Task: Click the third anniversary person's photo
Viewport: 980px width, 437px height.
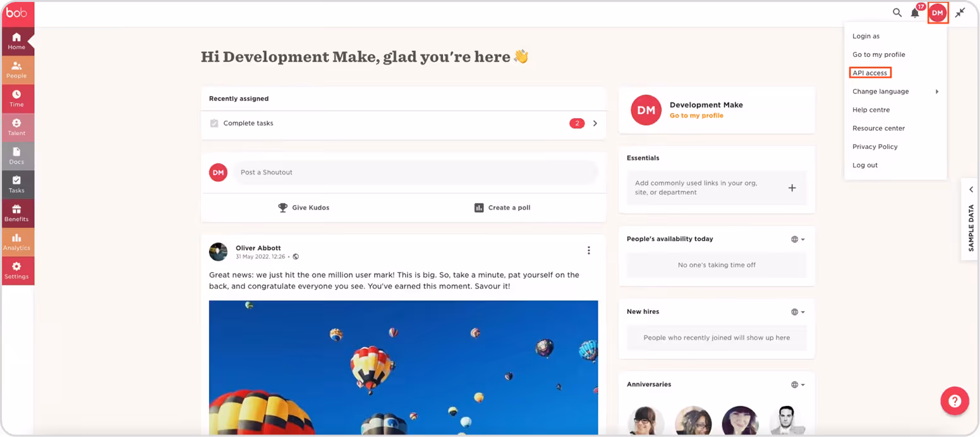Action: pyautogui.click(x=740, y=421)
